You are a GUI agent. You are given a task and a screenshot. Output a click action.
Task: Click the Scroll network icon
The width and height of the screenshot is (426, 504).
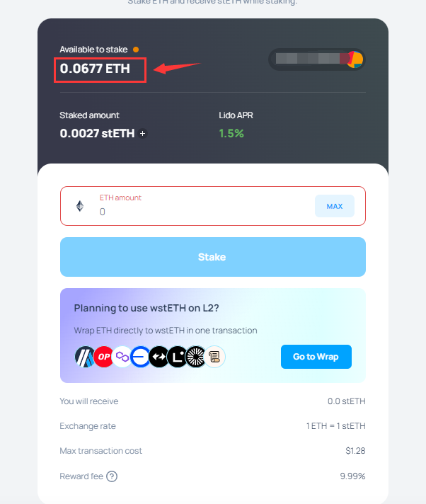click(x=214, y=357)
